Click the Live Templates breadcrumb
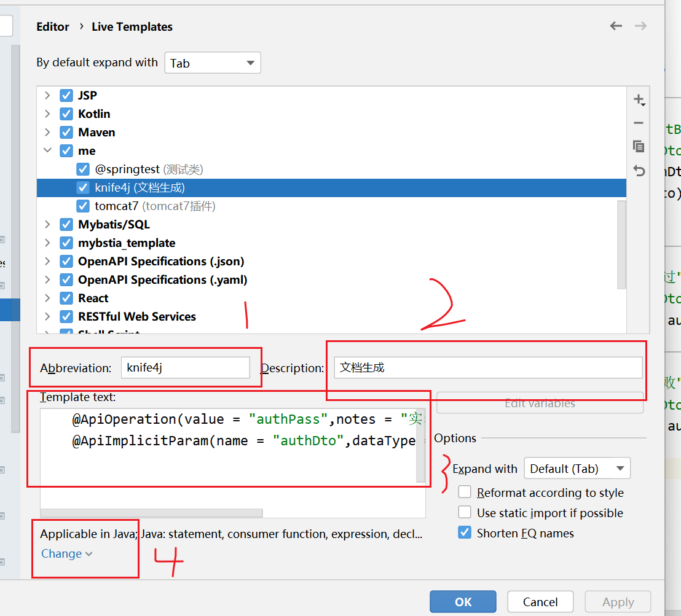This screenshot has height=616, width=681. click(x=132, y=27)
